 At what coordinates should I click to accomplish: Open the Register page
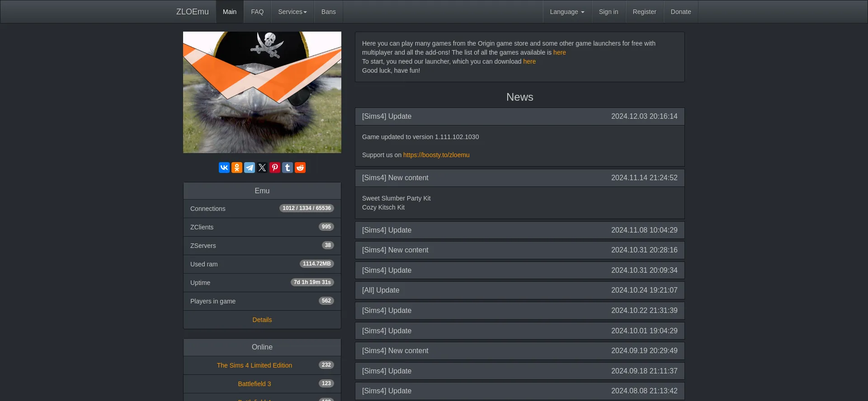pyautogui.click(x=644, y=12)
